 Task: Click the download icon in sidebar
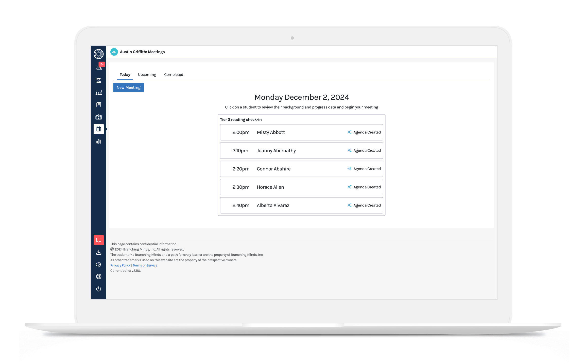(99, 252)
